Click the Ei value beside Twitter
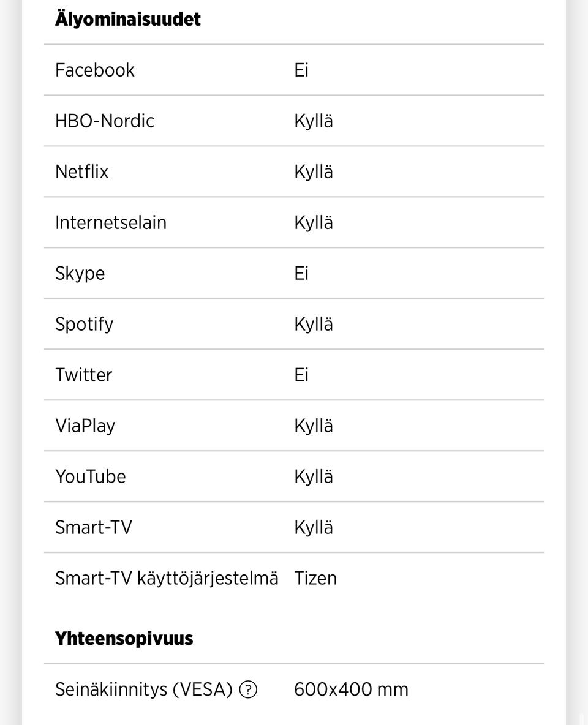588x725 pixels. coord(301,375)
